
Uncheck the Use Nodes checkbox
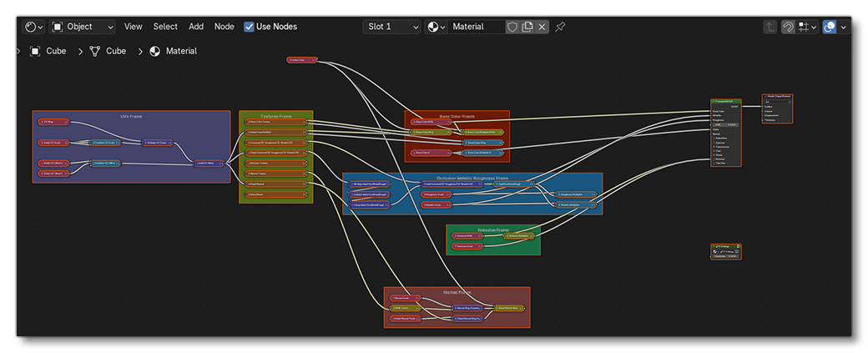[x=250, y=27]
